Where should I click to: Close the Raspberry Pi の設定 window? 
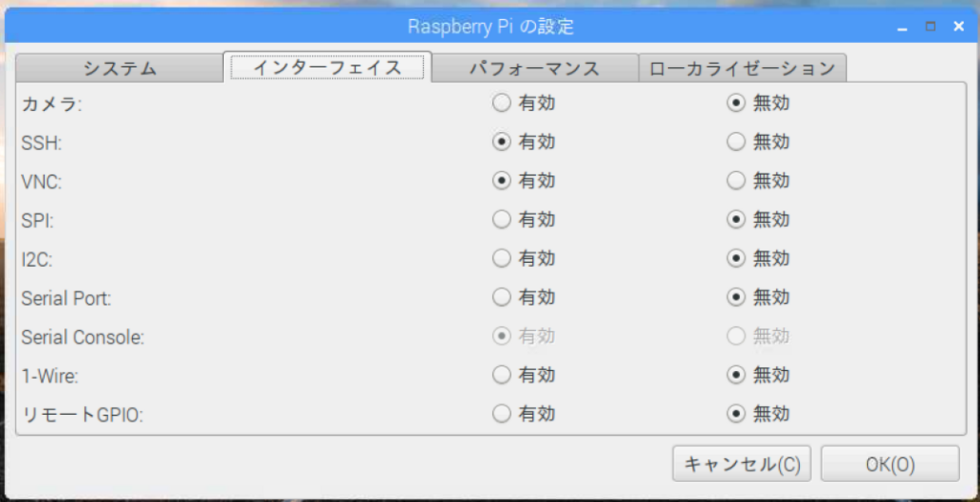click(959, 26)
